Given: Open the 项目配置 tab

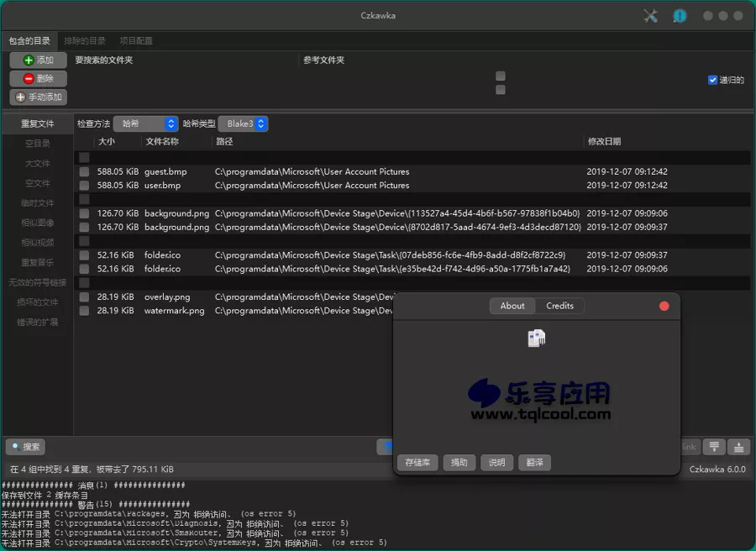Looking at the screenshot, I should tap(136, 41).
